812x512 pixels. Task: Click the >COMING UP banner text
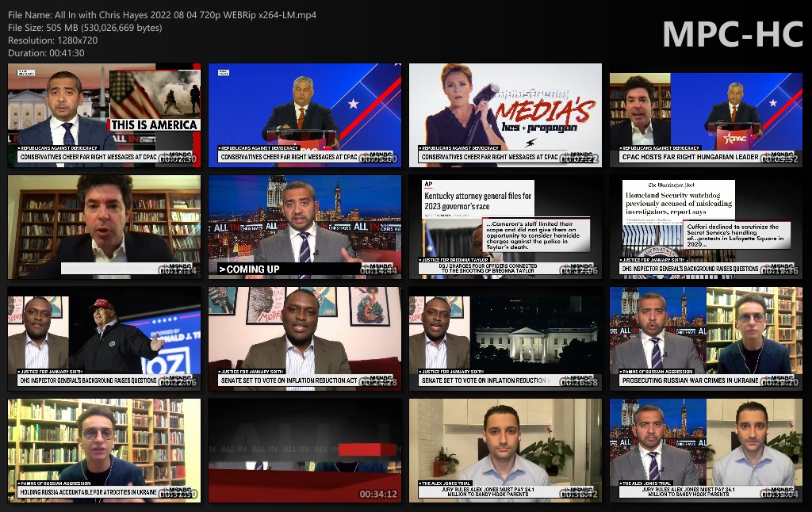[249, 269]
